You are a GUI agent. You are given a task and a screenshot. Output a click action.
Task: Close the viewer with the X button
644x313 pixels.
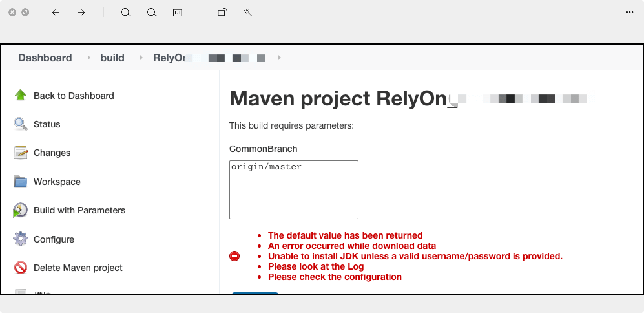pyautogui.click(x=12, y=12)
